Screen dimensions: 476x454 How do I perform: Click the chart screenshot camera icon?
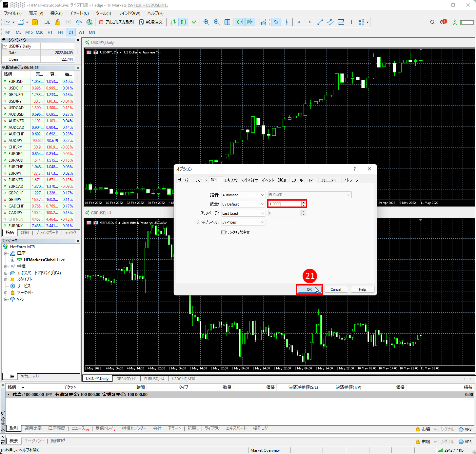263,22
